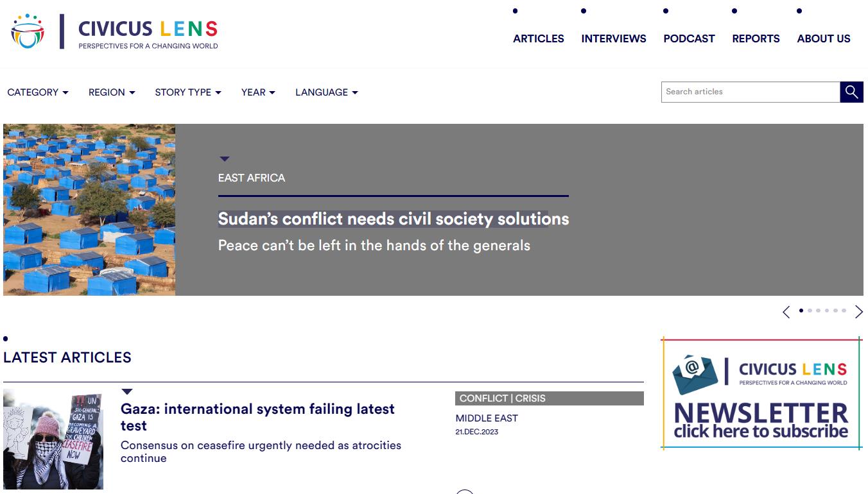Click the search magnifier icon button

click(851, 92)
